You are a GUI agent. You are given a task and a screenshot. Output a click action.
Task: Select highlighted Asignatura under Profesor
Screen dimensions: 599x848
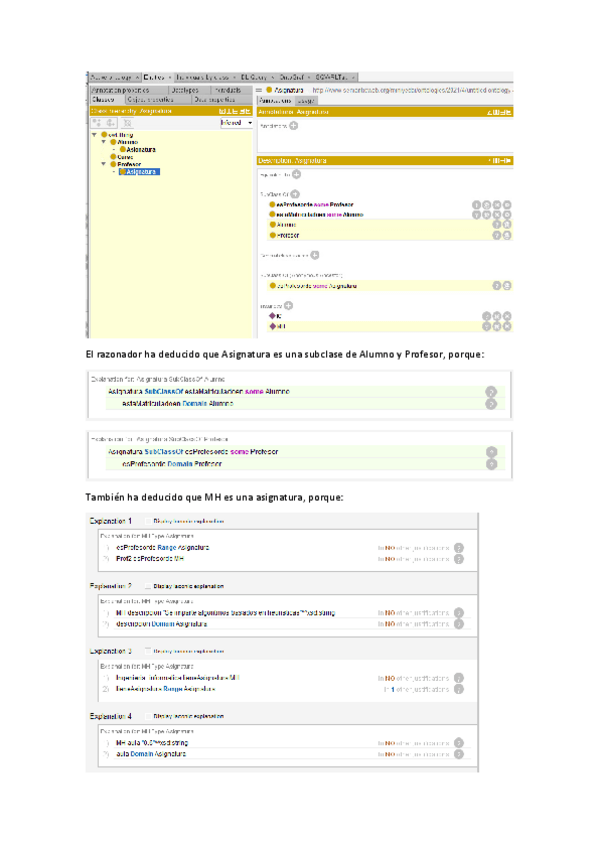tap(140, 171)
